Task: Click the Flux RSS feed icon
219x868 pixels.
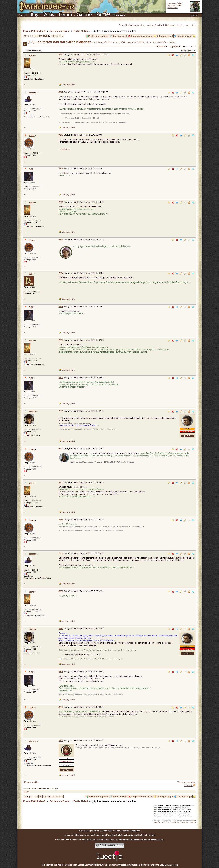Action: pyautogui.click(x=194, y=786)
